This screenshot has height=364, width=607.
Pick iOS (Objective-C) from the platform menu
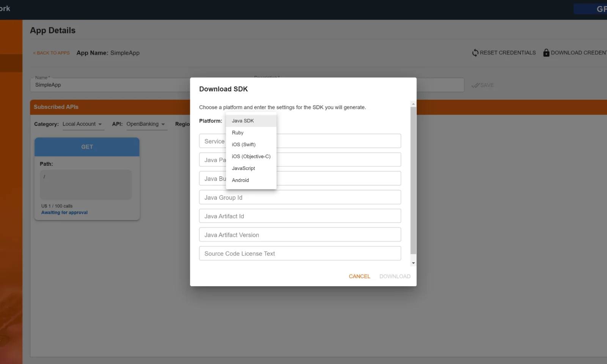tap(251, 156)
